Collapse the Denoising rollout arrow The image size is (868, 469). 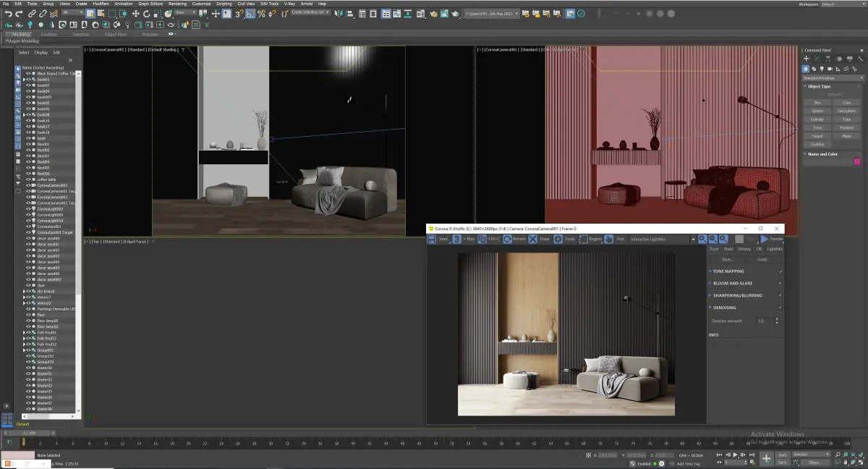[710, 308]
